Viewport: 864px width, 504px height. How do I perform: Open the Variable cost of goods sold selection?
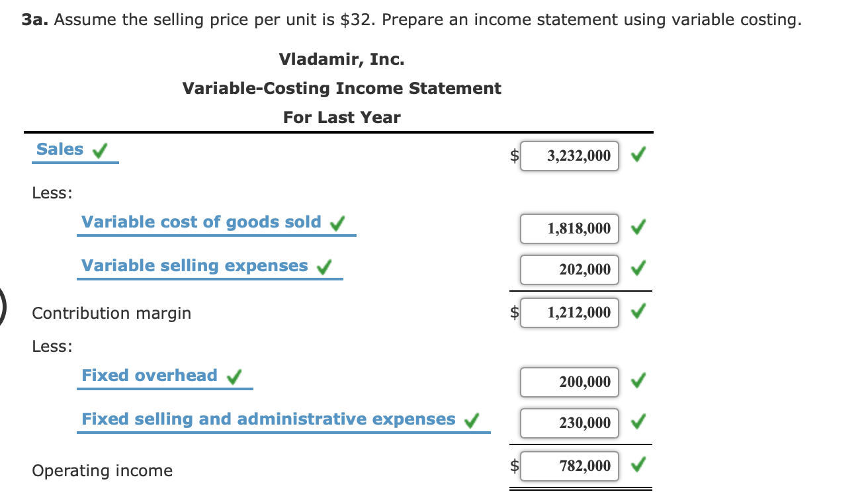click(x=198, y=223)
